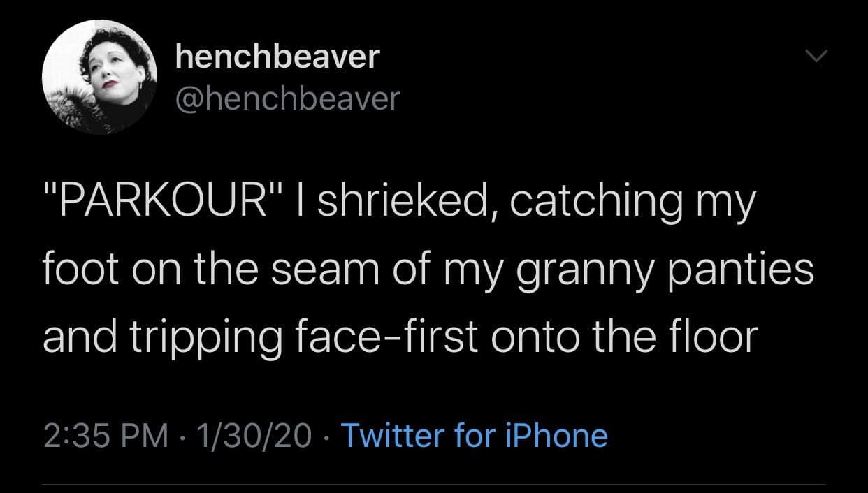Click the divider line below the timestamp

click(433, 484)
